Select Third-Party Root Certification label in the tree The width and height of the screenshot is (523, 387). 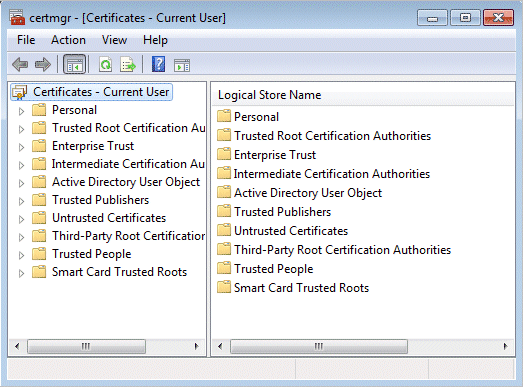[128, 236]
